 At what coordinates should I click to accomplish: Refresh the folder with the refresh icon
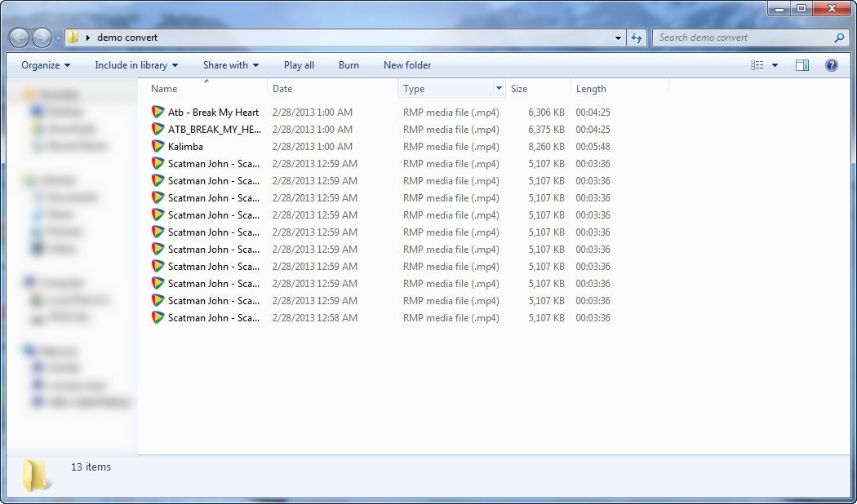pos(637,38)
